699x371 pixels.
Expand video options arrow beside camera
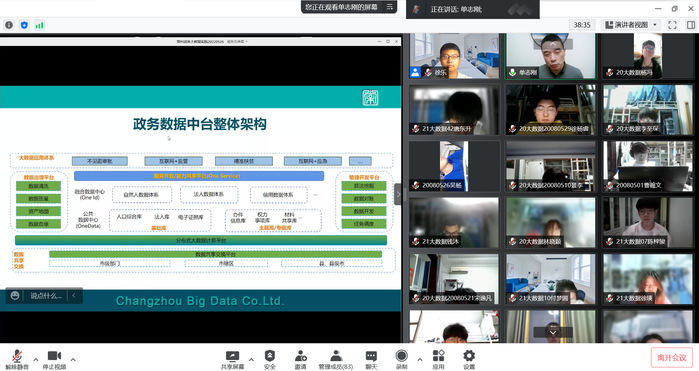click(73, 359)
